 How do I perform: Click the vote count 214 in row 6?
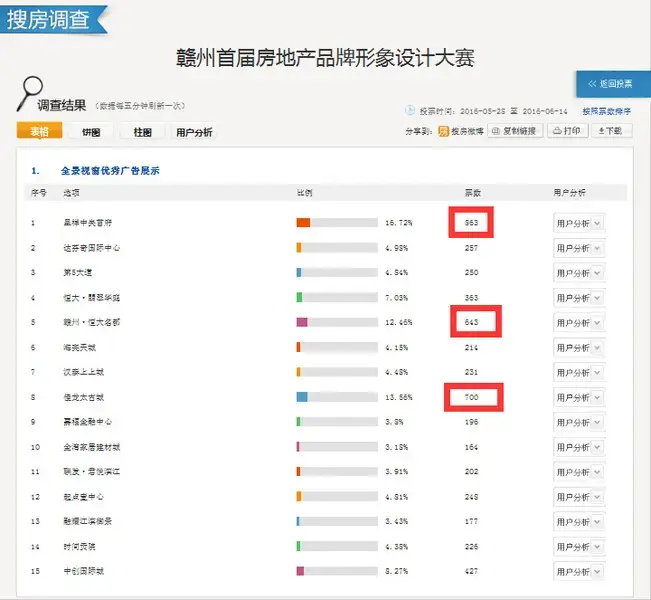coord(471,348)
